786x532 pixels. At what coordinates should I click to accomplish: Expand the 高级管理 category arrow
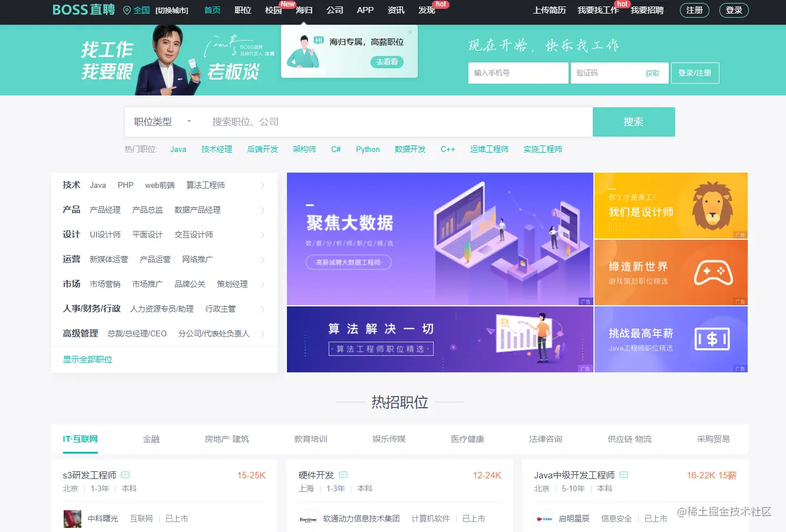tap(263, 334)
